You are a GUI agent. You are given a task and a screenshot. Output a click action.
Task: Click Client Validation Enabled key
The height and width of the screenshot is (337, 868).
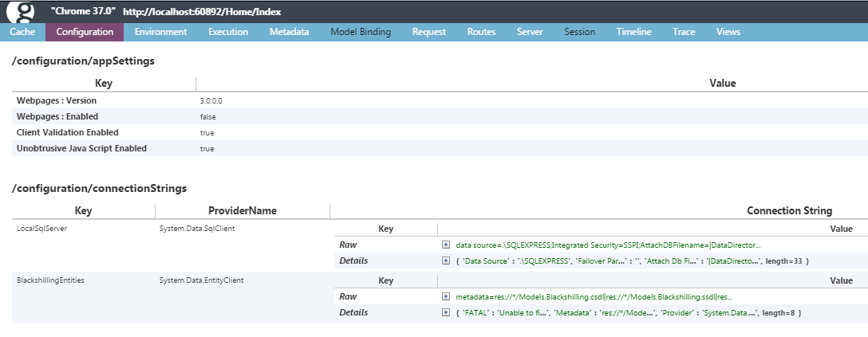(x=68, y=132)
